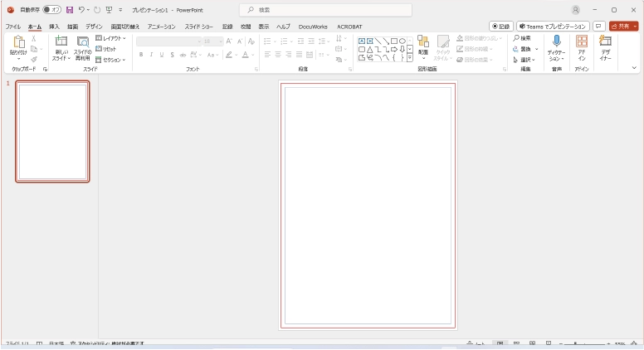Click the Format Painter brush icon
The image size is (644, 350).
(x=34, y=60)
